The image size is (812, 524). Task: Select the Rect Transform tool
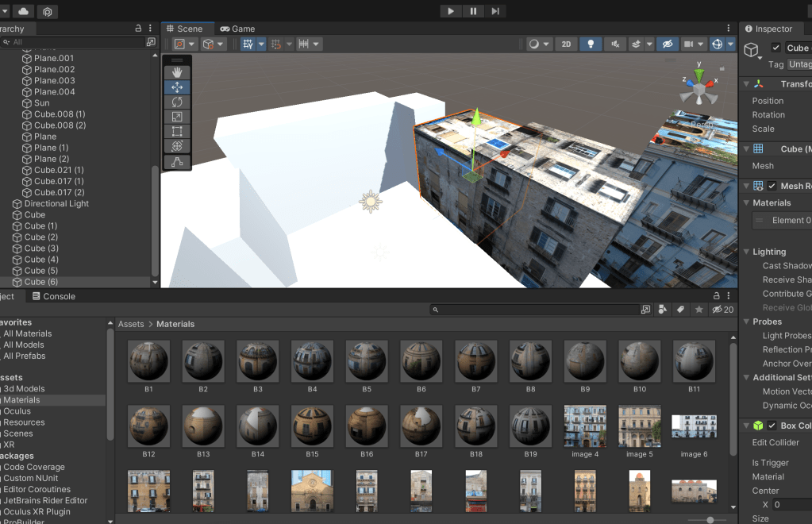(x=177, y=132)
